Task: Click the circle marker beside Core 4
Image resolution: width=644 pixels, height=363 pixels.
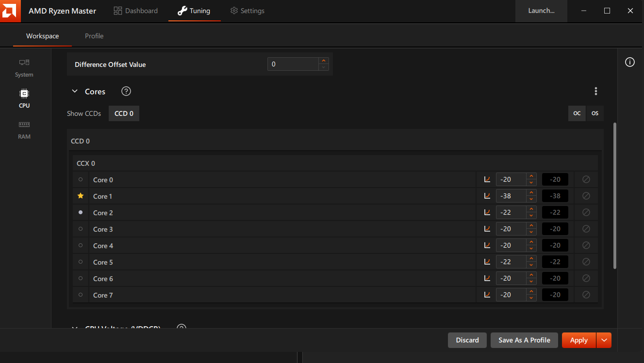Action: click(81, 245)
